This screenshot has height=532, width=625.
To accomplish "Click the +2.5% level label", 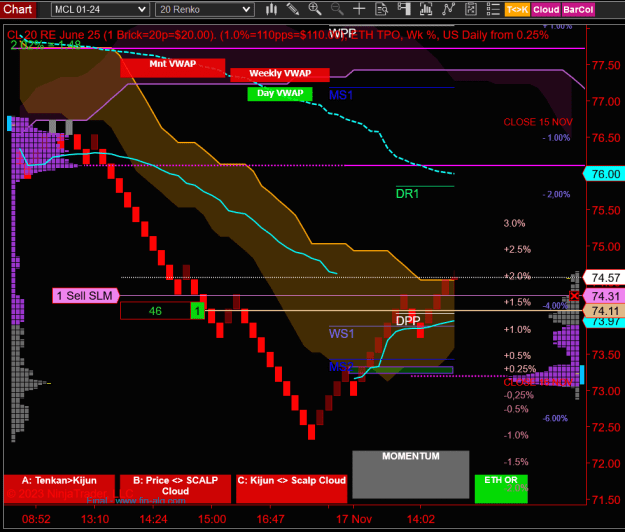I will 517,250.
